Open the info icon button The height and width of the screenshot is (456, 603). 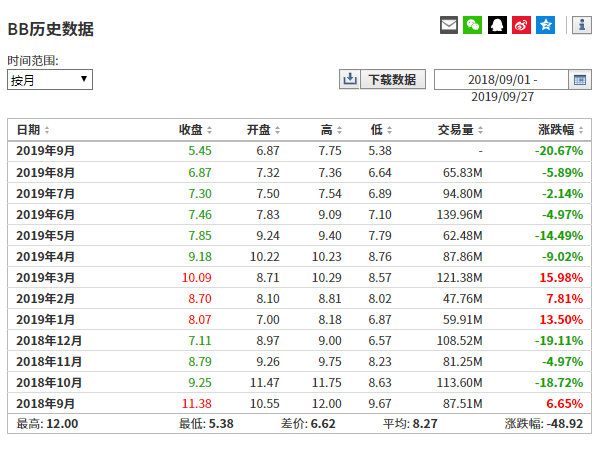(582, 25)
